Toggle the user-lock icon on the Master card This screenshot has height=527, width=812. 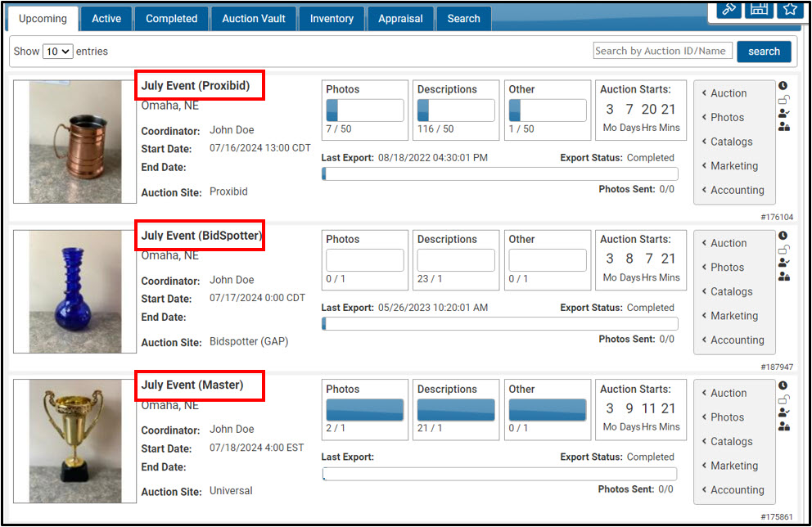click(782, 425)
